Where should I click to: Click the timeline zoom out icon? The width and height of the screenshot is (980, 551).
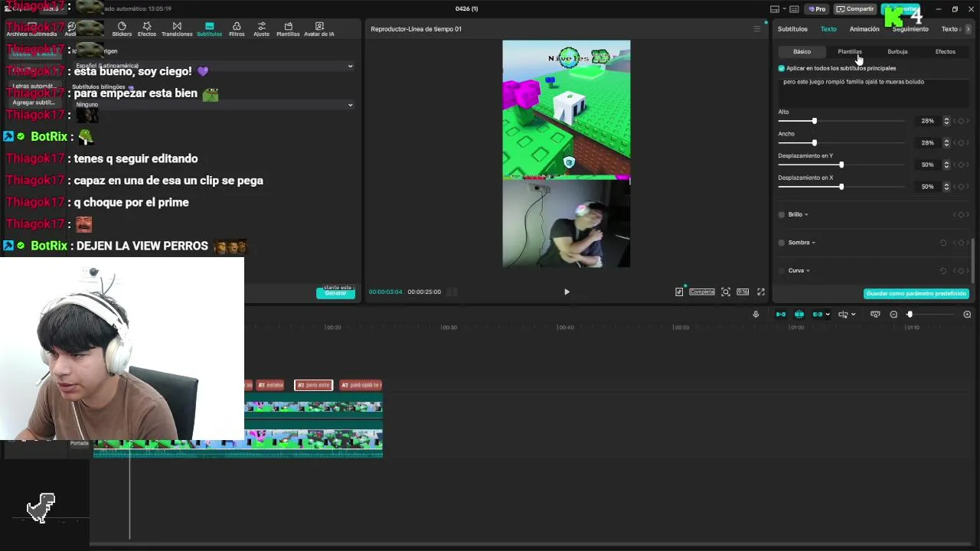893,315
